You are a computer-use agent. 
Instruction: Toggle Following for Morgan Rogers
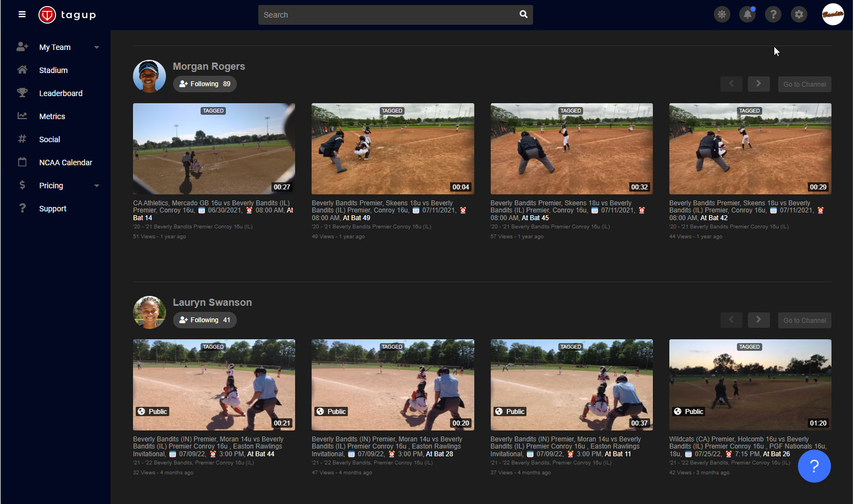(x=204, y=83)
